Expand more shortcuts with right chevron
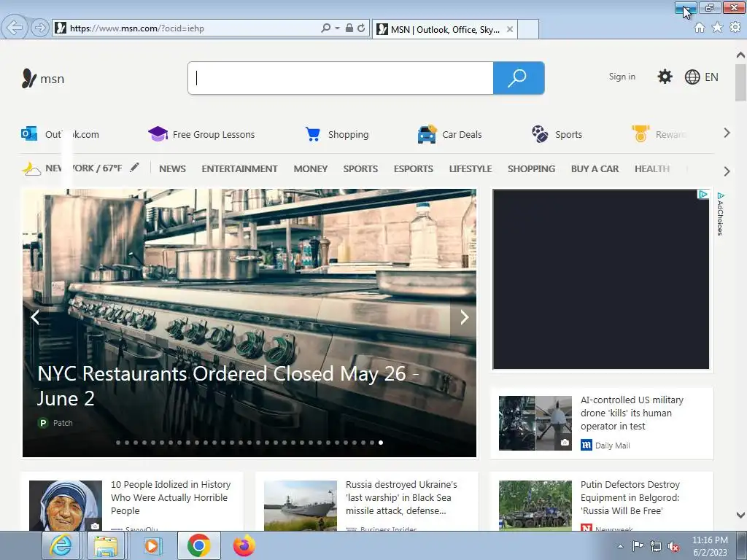Viewport: 747px width, 560px height. (x=727, y=133)
